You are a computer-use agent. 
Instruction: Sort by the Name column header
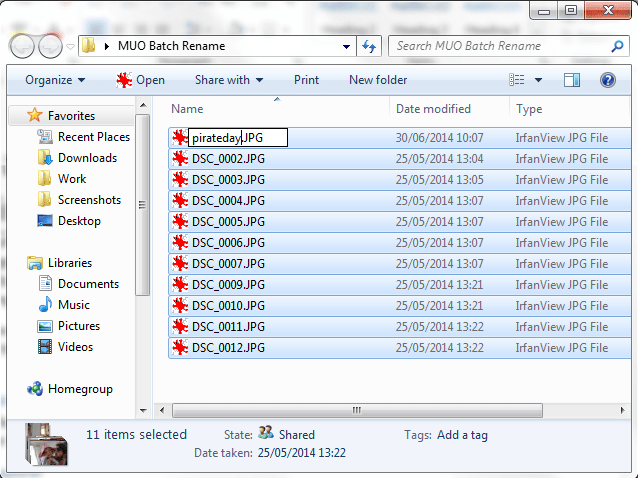[x=187, y=109]
